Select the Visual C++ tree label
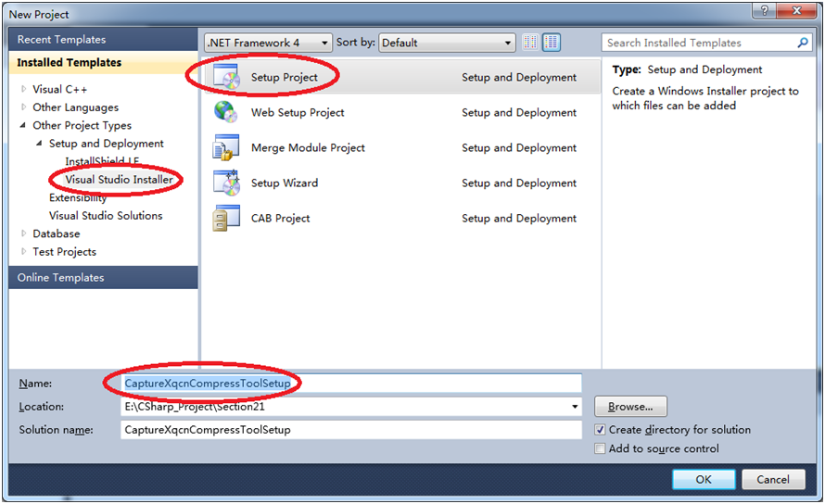The height and width of the screenshot is (504, 825). [59, 90]
